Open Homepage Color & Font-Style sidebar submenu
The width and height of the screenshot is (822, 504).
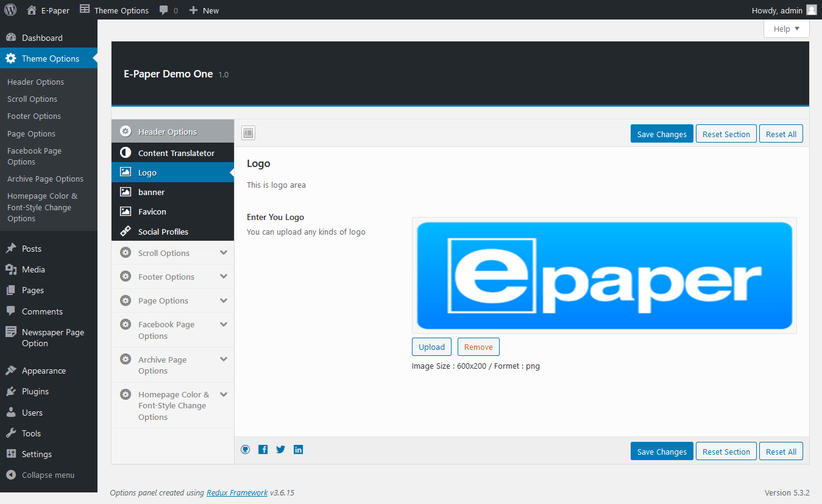click(42, 207)
